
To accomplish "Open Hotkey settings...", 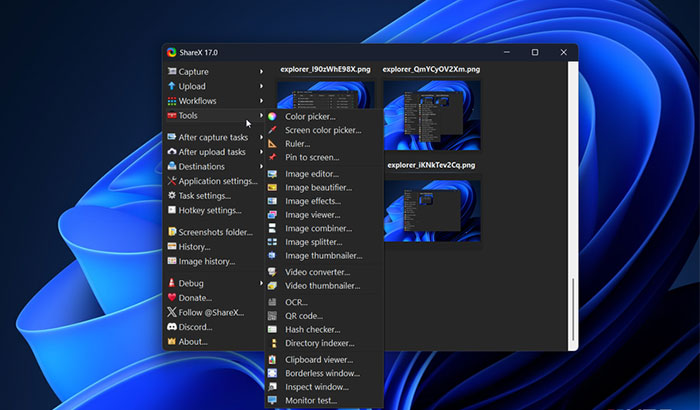I will pos(215,210).
